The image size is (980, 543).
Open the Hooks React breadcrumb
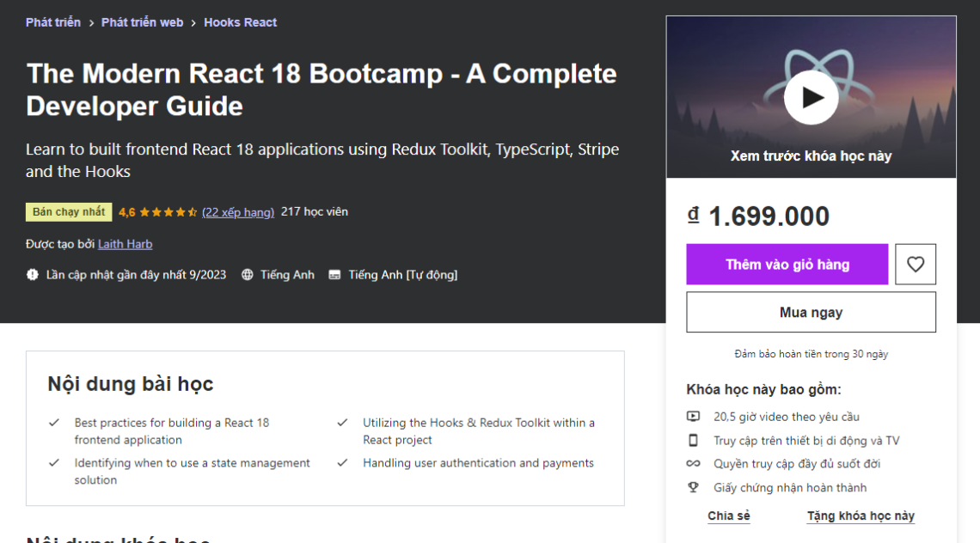pos(240,22)
